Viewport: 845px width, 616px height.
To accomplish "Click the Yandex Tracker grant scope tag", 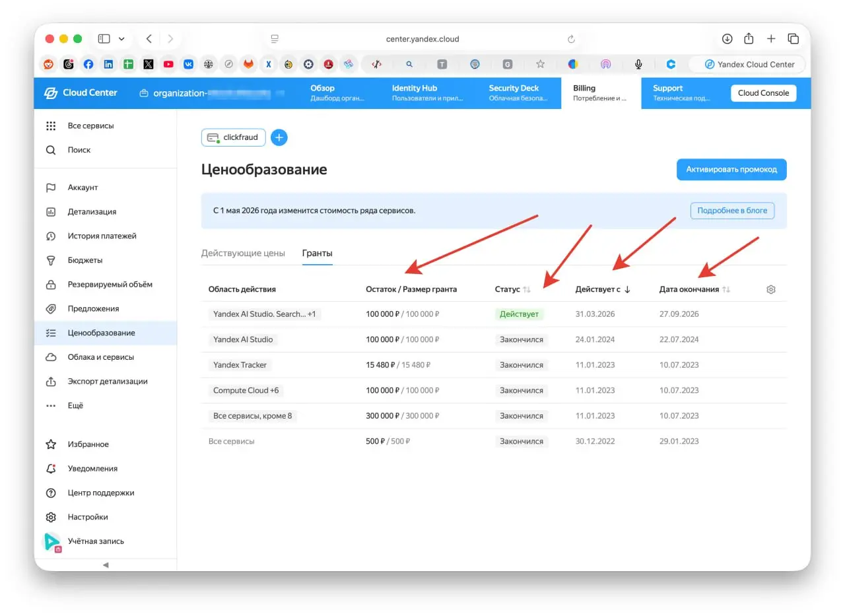I will (x=240, y=365).
